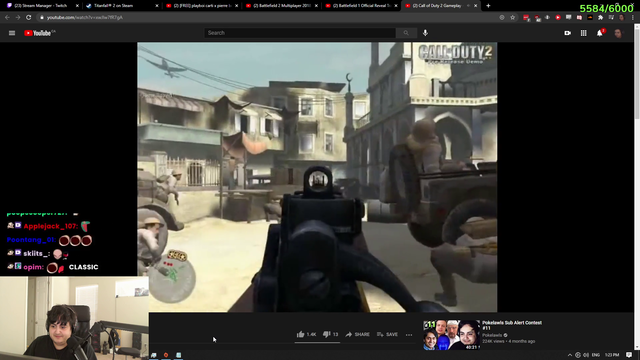Open the Pokelawls Sub Alert Contest #11 title
This screenshot has height=360, width=640.
click(x=512, y=325)
